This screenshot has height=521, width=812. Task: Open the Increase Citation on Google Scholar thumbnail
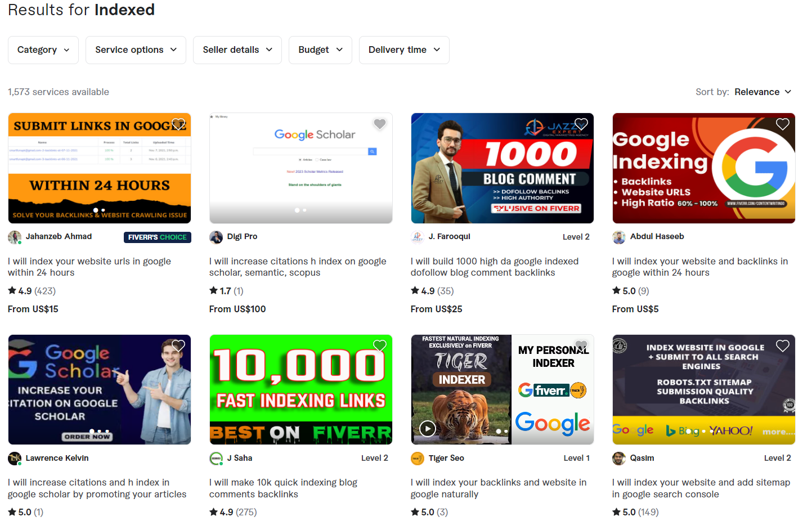click(x=100, y=390)
